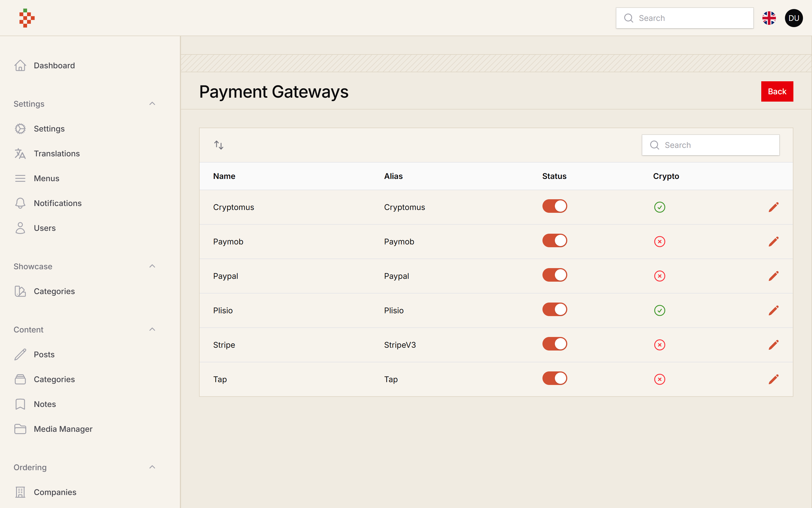Click the Cryptomus name cell
The height and width of the screenshot is (508, 812).
pos(233,207)
